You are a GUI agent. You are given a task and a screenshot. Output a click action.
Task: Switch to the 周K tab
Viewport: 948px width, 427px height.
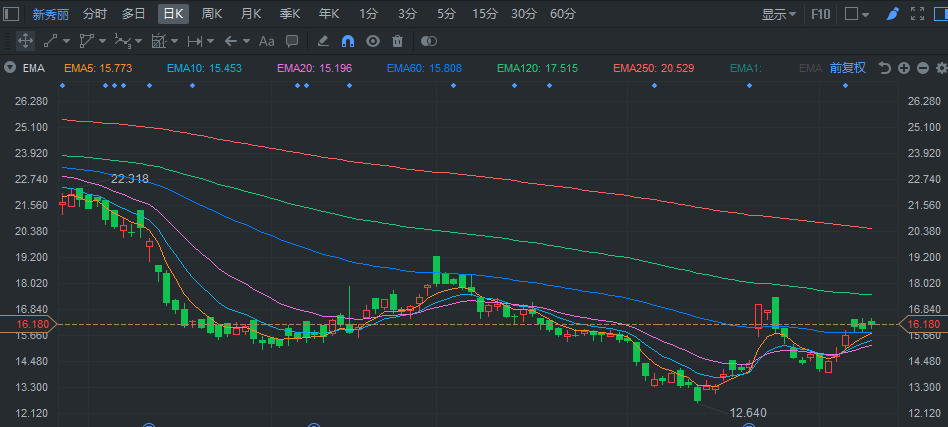click(212, 14)
